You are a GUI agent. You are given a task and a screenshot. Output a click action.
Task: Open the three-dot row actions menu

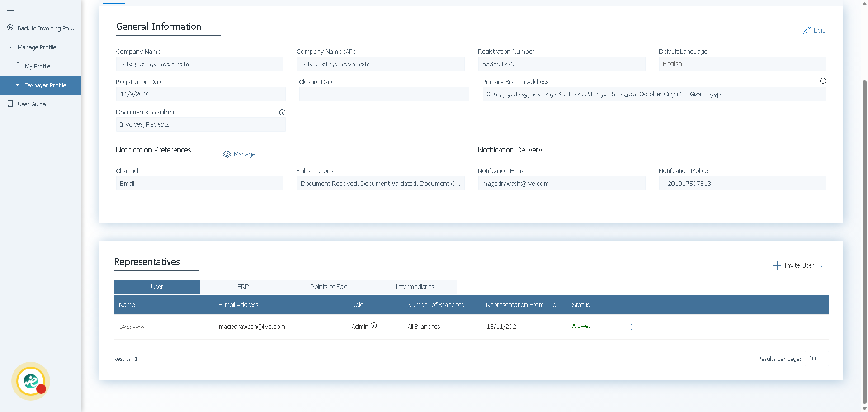pyautogui.click(x=631, y=327)
